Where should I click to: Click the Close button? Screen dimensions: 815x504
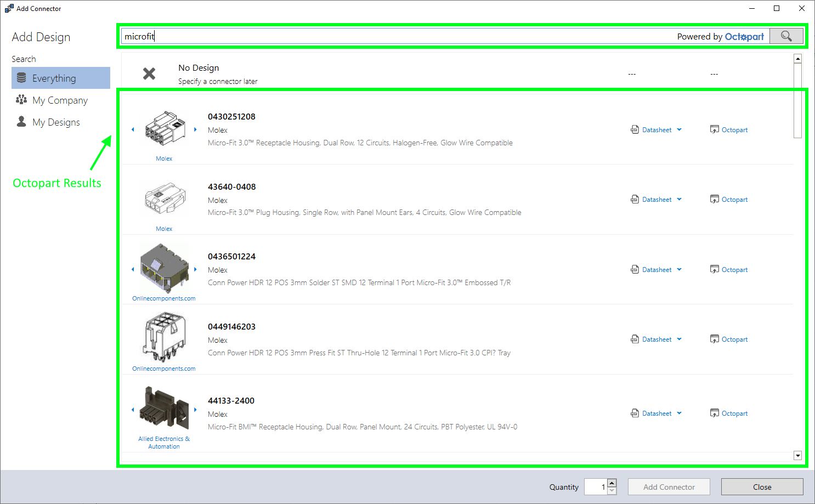coord(762,487)
